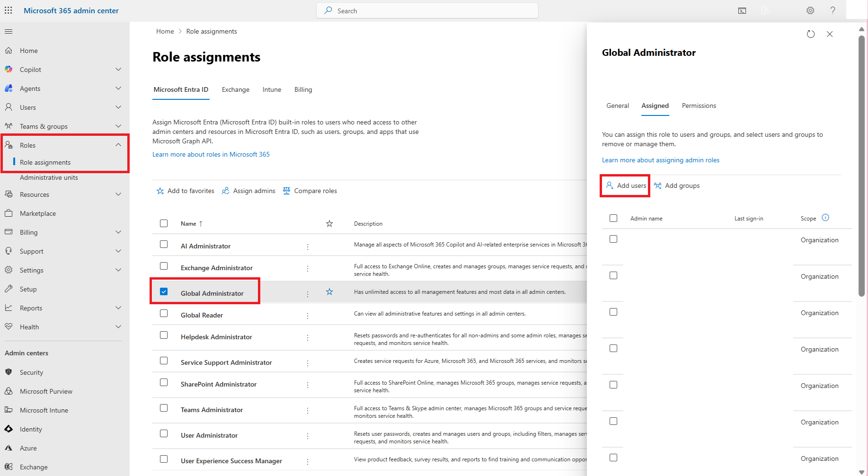Open more actions for SharePoint Administrator
The height and width of the screenshot is (476, 868).
(x=308, y=385)
